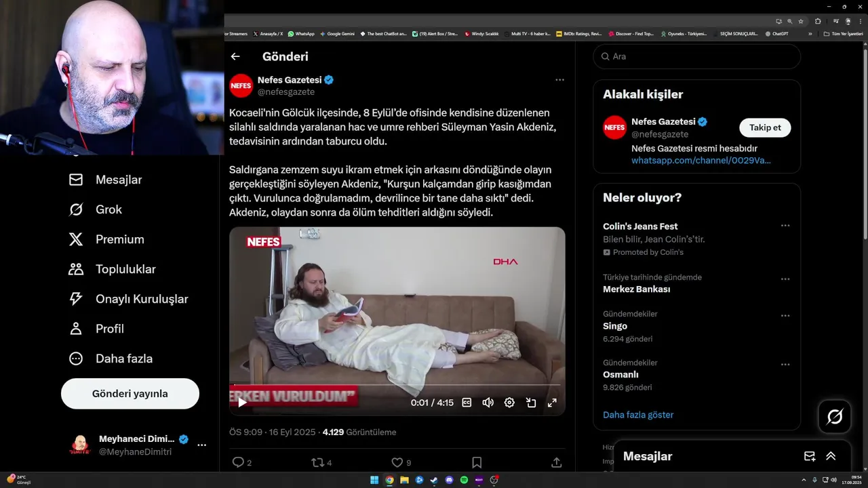
Task: Open the post's three-dot more menu
Action: pyautogui.click(x=559, y=79)
